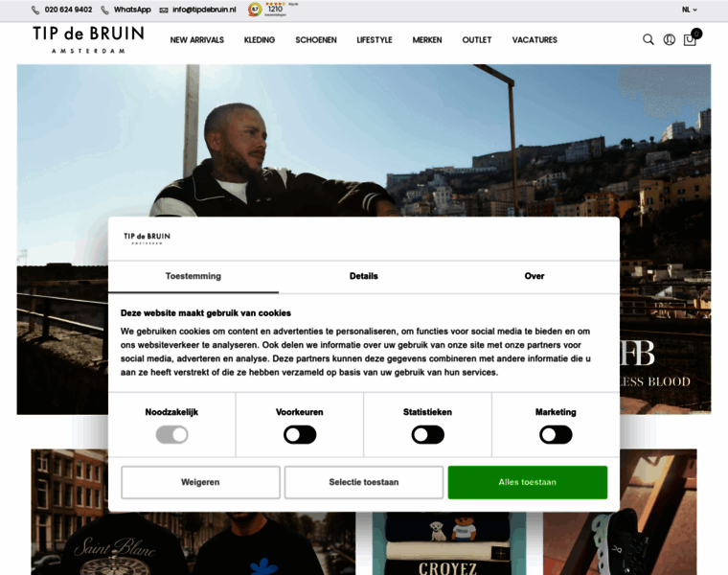This screenshot has width=728, height=575.
Task: Click the 020 624 9402 phone number link
Action: point(68,10)
